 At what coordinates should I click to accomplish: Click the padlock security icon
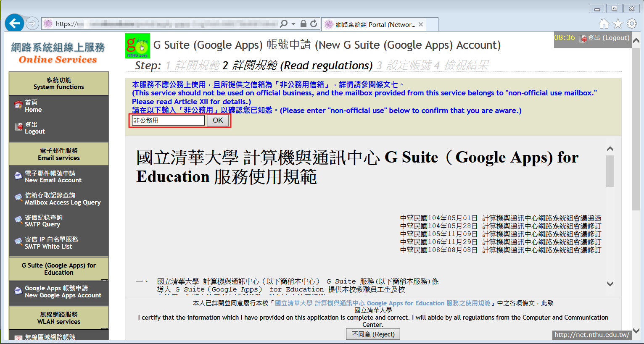(303, 24)
